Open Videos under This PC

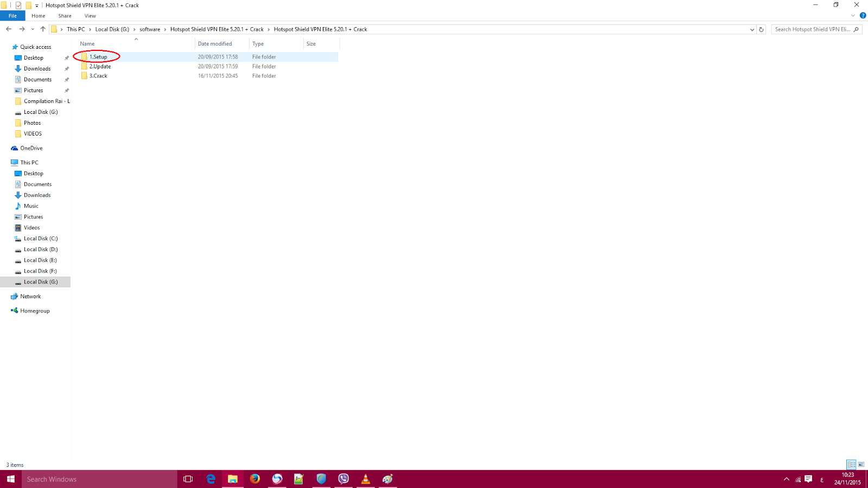click(x=31, y=228)
